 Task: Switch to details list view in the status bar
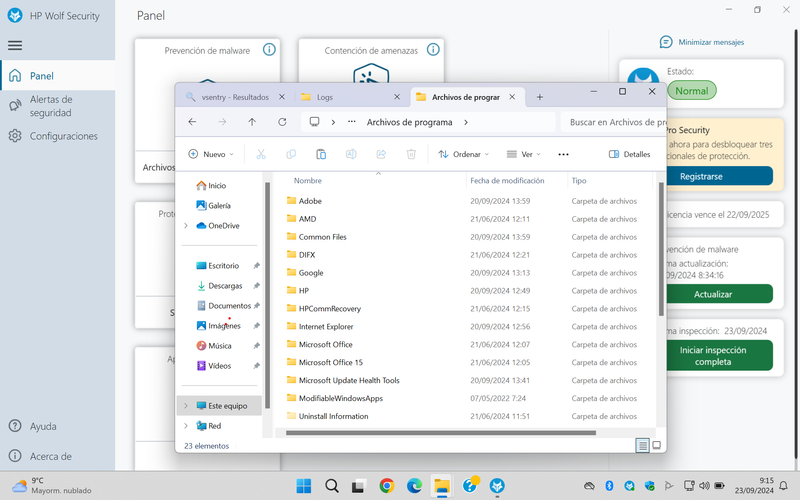[x=642, y=446]
